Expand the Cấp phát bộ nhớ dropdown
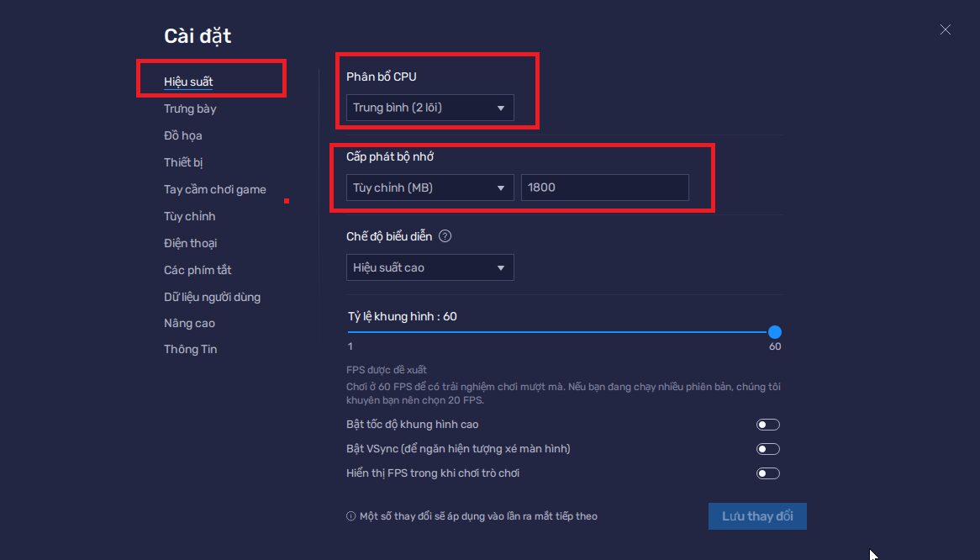The image size is (980, 560). click(x=429, y=188)
